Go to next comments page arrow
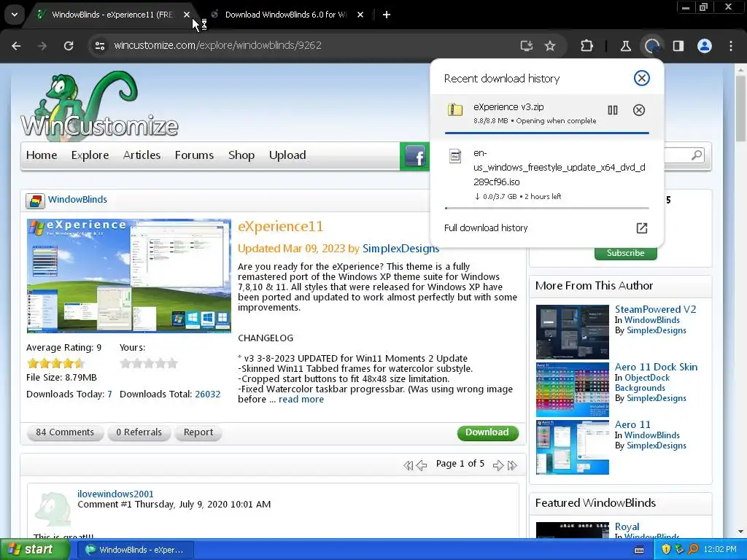The image size is (747, 560). click(498, 465)
